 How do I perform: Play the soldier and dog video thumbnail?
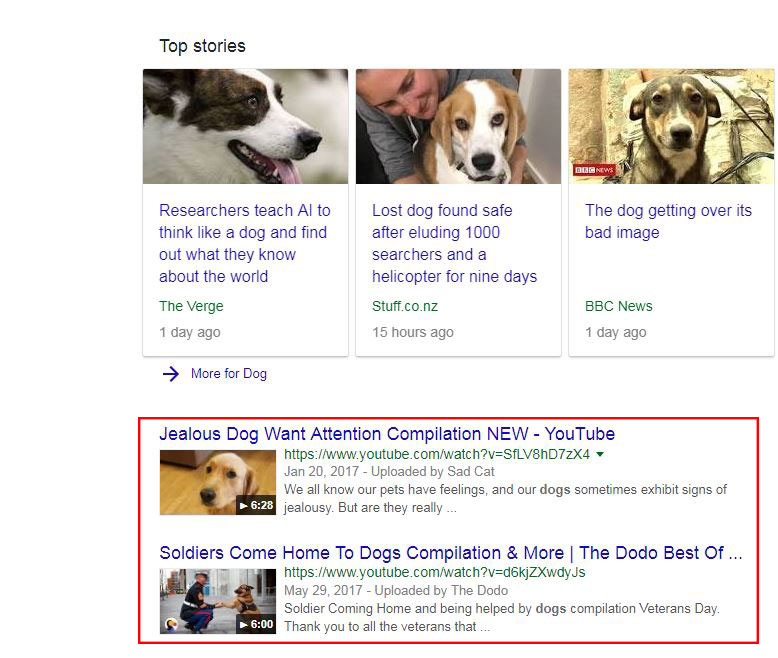pyautogui.click(x=218, y=601)
